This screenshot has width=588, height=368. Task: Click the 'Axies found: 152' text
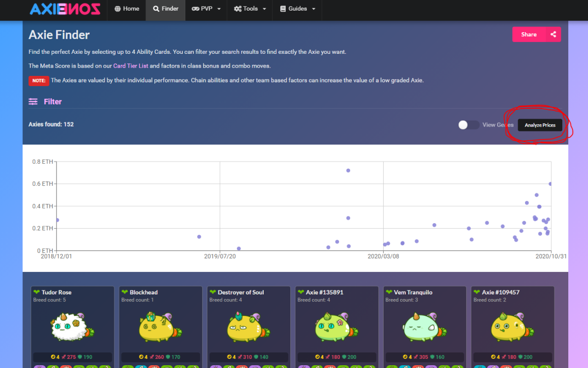pos(51,124)
